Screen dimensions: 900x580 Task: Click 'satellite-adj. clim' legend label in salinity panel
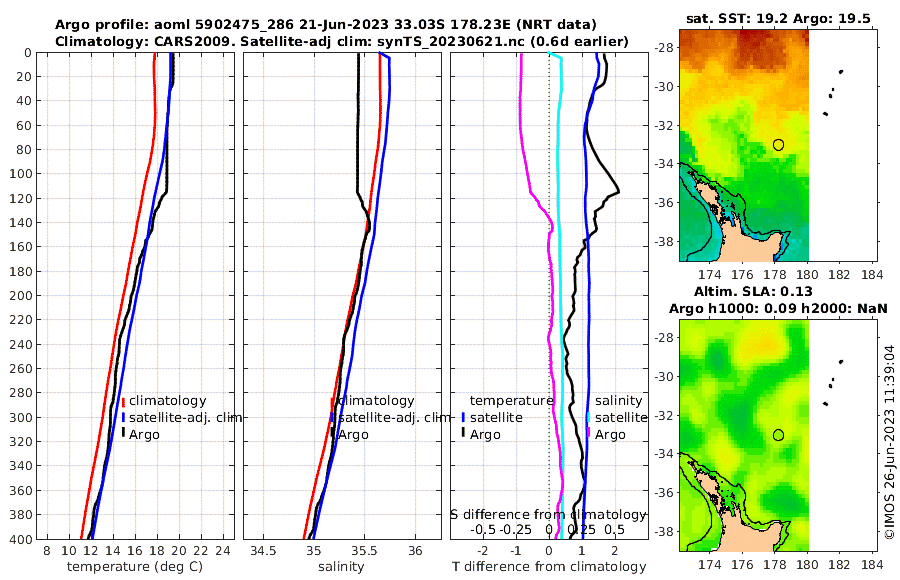coord(394,417)
